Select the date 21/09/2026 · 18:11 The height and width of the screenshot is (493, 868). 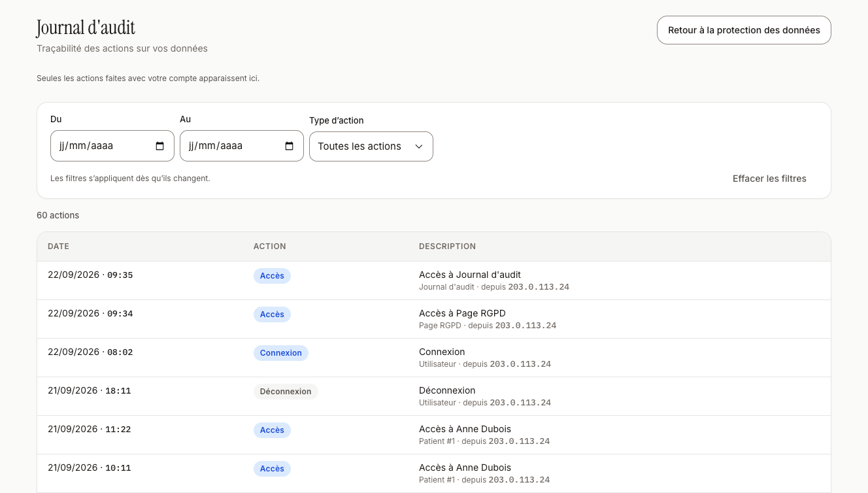(x=90, y=390)
